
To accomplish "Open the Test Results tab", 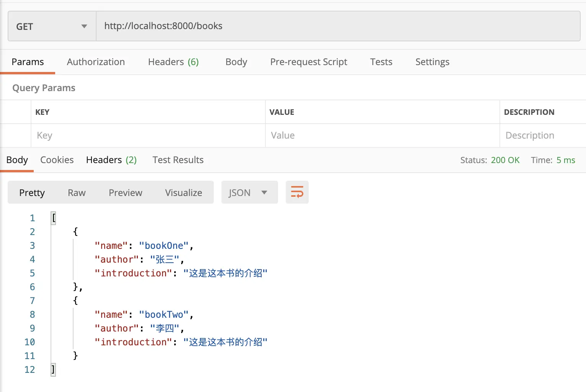I will [x=178, y=160].
